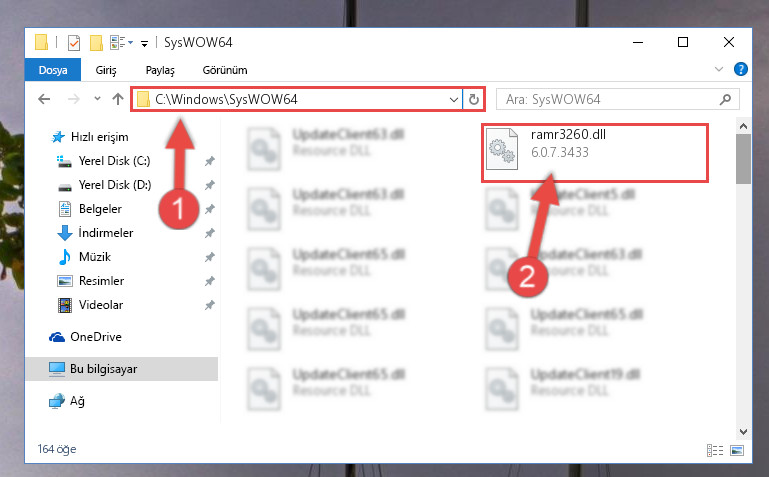Expand the ribbon with the chevron
This screenshot has width=769, height=477.
coord(718,69)
